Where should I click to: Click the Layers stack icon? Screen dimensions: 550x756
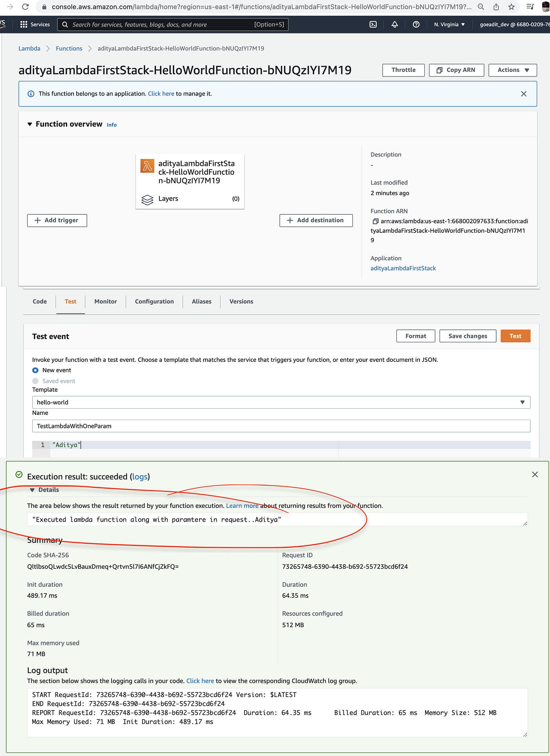147,200
